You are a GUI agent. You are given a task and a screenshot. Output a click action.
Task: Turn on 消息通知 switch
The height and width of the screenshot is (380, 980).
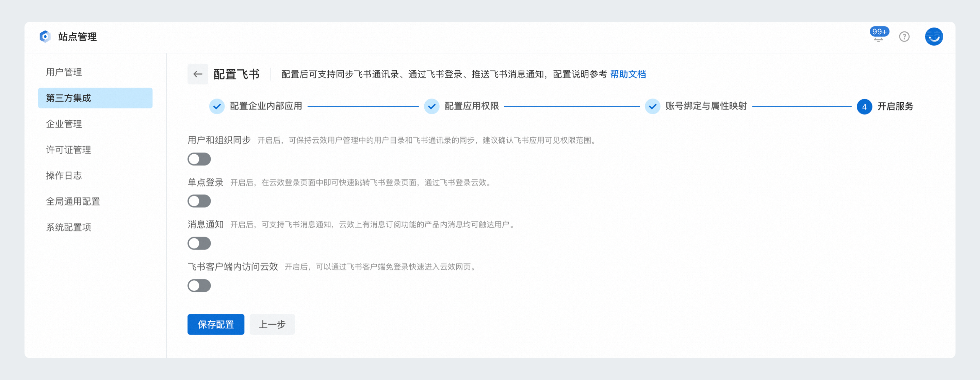click(199, 243)
